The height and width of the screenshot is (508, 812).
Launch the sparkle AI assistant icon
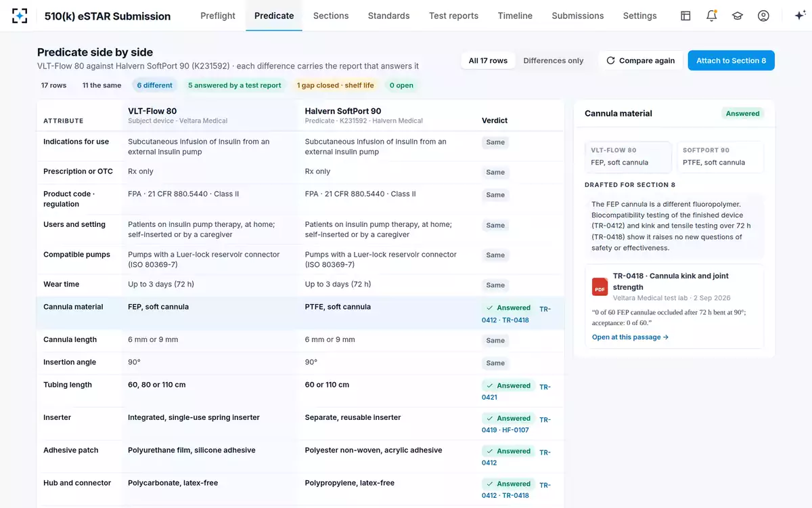(x=799, y=16)
